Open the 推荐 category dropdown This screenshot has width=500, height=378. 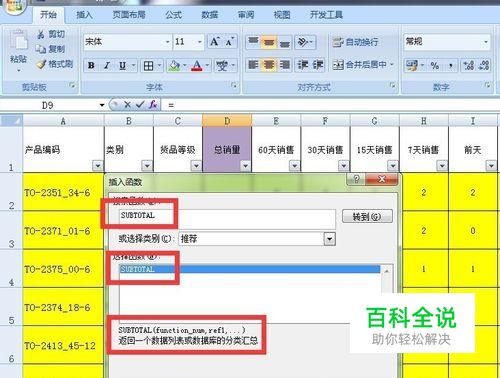pos(329,239)
